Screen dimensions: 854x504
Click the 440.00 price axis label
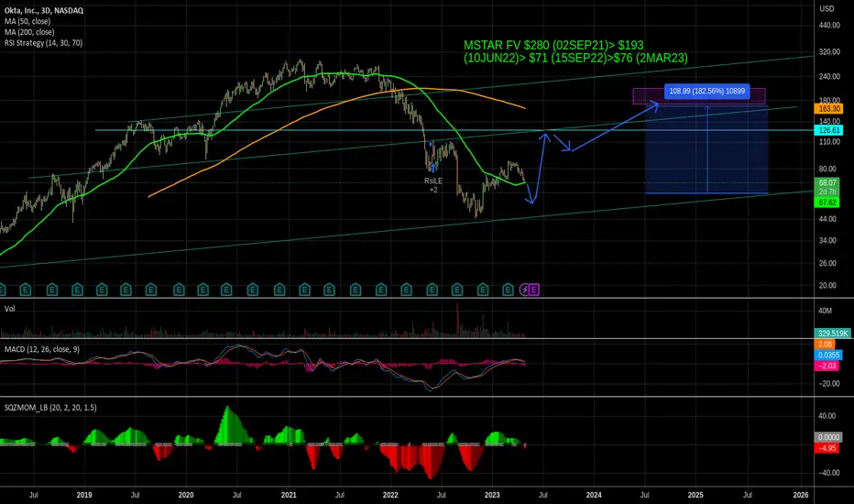(829, 25)
